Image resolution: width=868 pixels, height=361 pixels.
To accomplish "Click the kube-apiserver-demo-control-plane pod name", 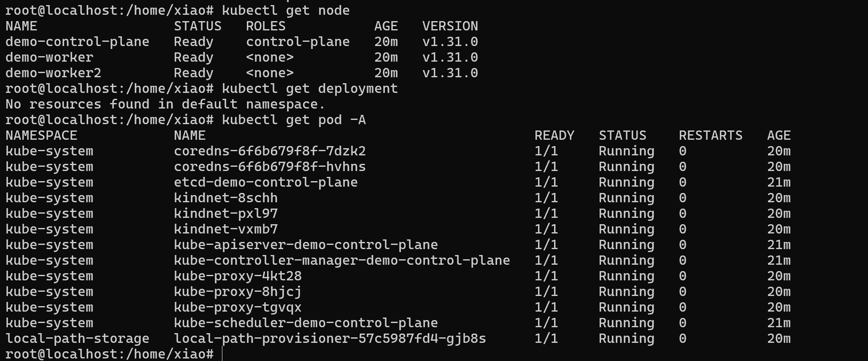I will 306,245.
